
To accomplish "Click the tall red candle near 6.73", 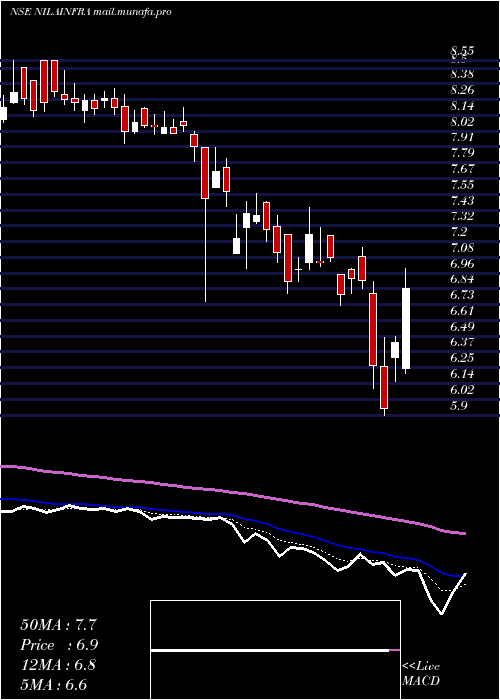I will (x=373, y=329).
